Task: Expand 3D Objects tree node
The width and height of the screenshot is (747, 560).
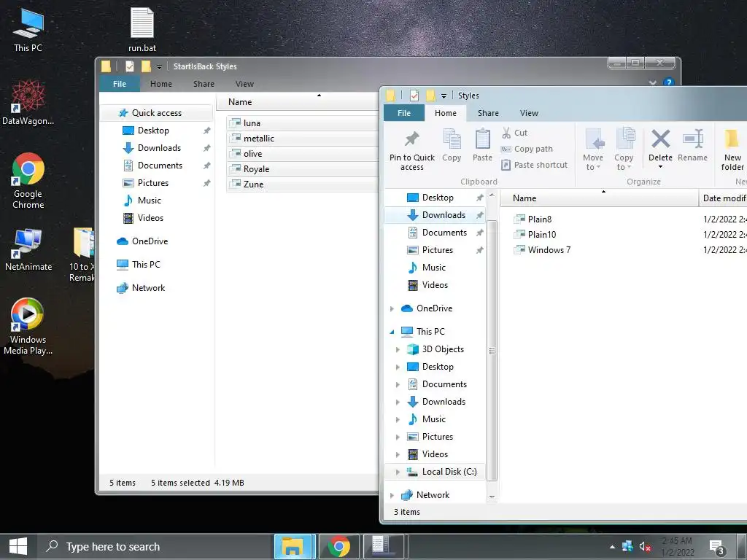Action: pyautogui.click(x=398, y=349)
